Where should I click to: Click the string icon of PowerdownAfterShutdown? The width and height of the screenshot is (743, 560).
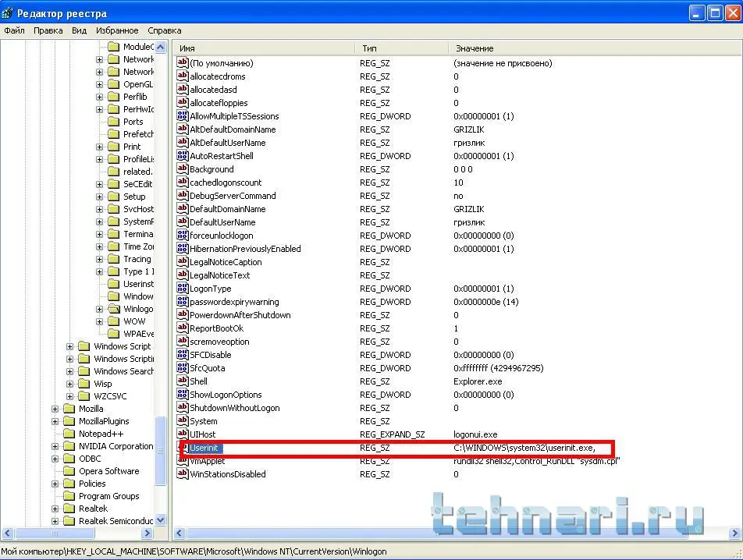pyautogui.click(x=183, y=314)
